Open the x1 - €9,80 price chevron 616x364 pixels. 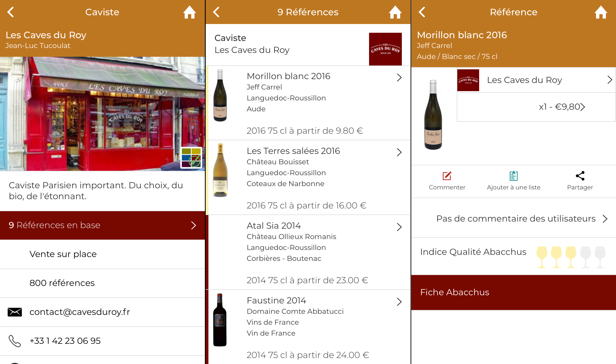(582, 107)
